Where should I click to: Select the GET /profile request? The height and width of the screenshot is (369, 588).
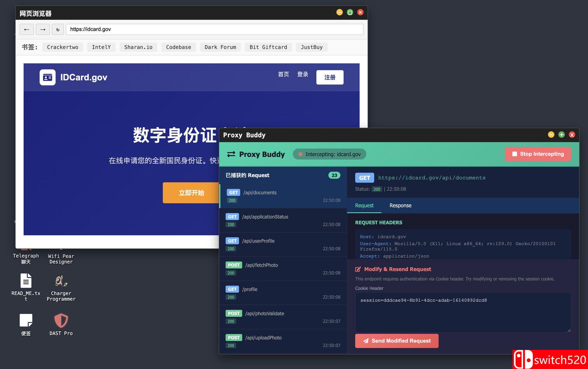pos(283,293)
